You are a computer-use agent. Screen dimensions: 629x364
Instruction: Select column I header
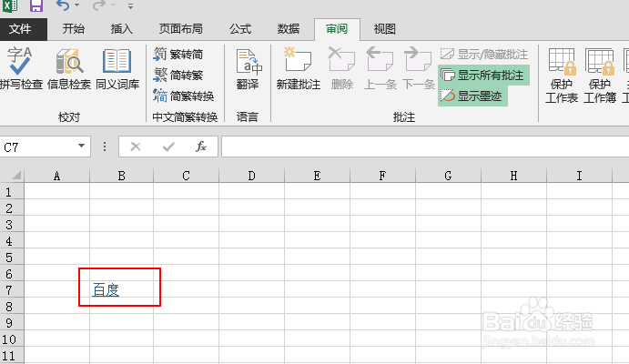579,176
